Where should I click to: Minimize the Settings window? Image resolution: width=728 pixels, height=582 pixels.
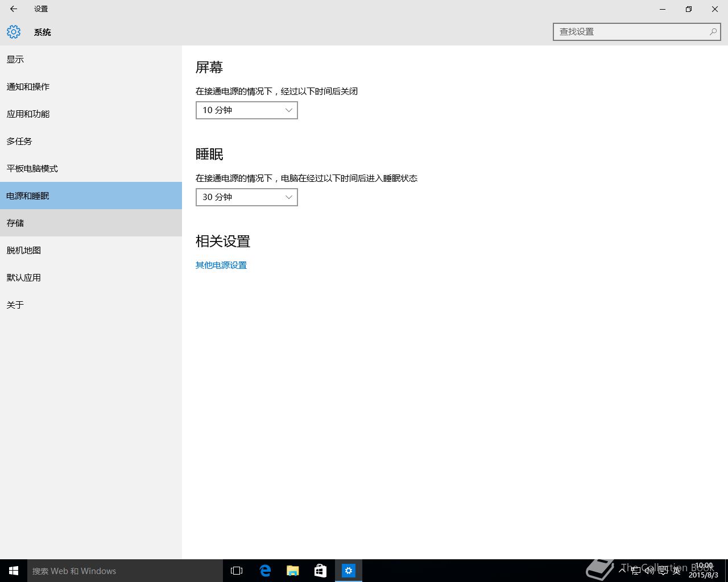point(663,9)
